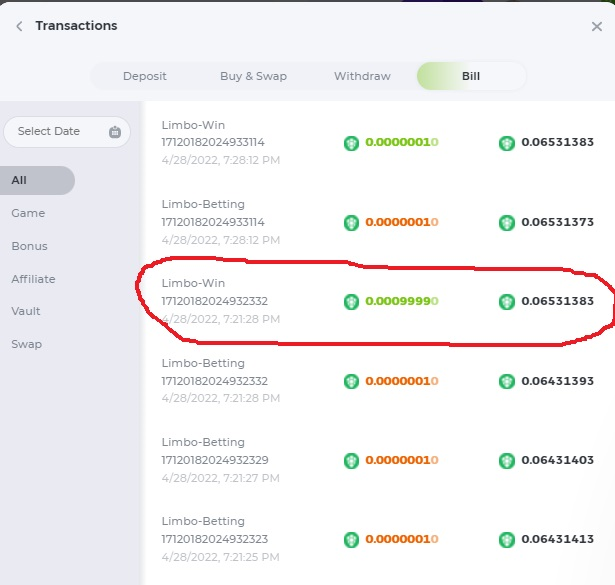Image resolution: width=615 pixels, height=585 pixels.
Task: Filter transactions by Game
Action: (28, 213)
